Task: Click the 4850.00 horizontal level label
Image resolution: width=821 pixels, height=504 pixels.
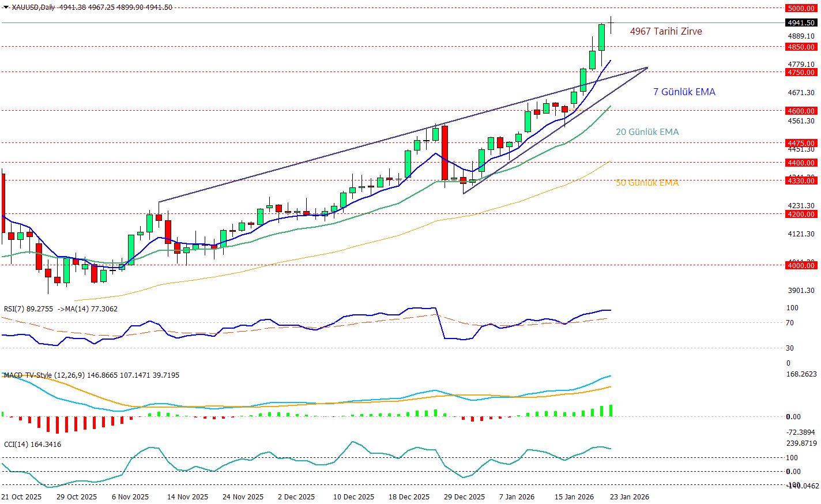Action: [801, 47]
